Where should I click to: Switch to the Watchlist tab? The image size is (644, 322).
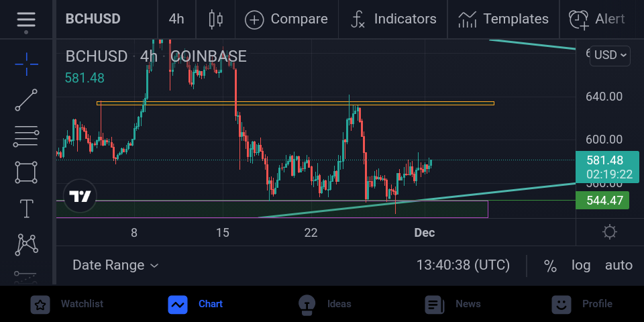[x=66, y=305]
